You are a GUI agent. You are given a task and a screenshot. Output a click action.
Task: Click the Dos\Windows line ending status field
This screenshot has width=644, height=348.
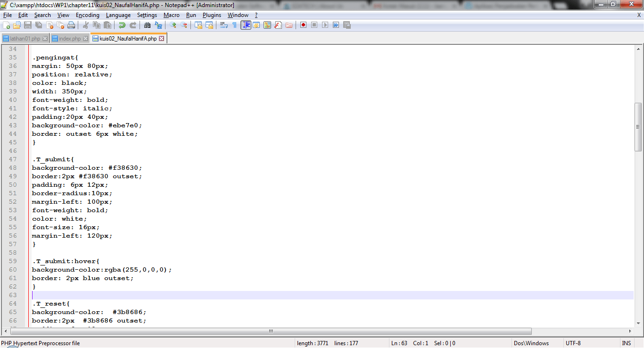pos(537,343)
